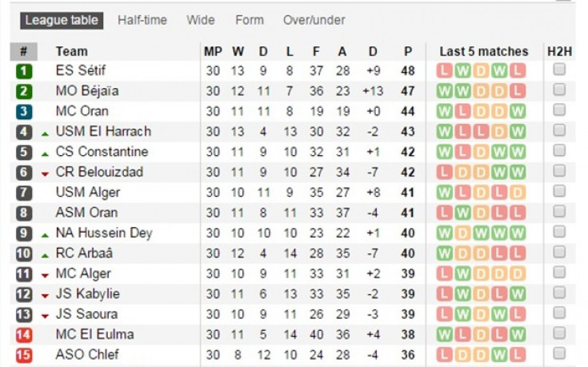Open the MC El Eulma team link

tap(95, 334)
